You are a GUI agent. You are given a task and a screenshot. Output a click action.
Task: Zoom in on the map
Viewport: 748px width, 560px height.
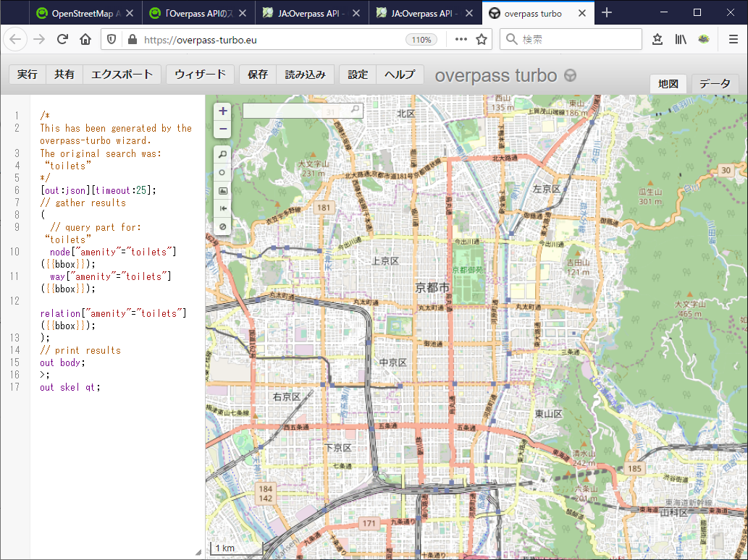[223, 111]
